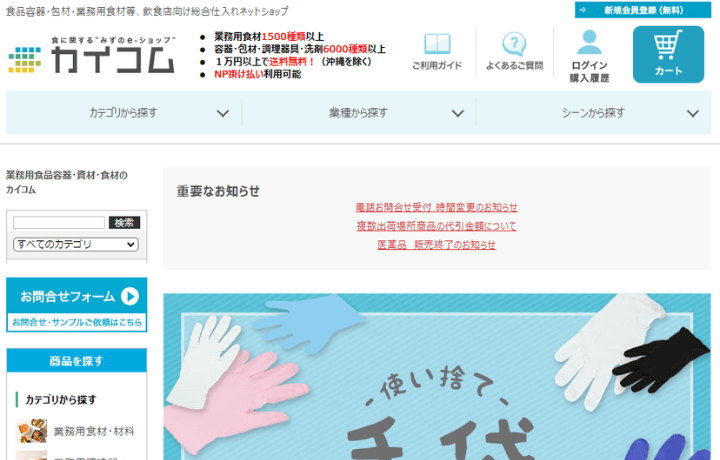Click the disposable gloves banner image
Image resolution: width=720 pixels, height=460 pixels.
point(437,376)
